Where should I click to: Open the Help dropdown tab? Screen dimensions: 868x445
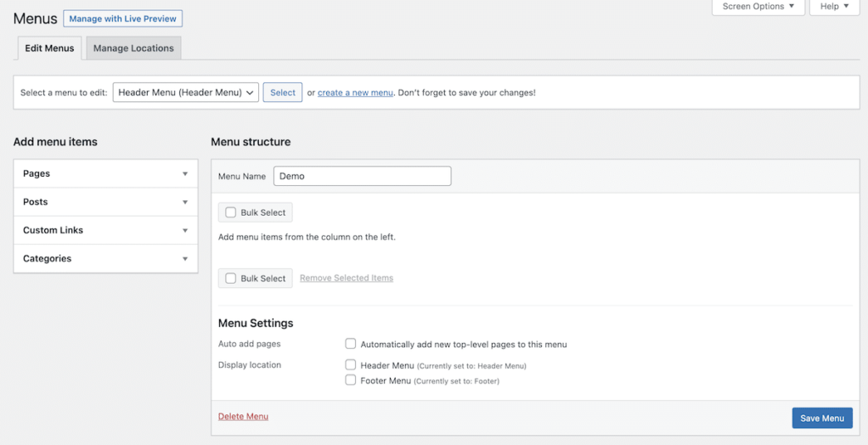[x=834, y=7]
